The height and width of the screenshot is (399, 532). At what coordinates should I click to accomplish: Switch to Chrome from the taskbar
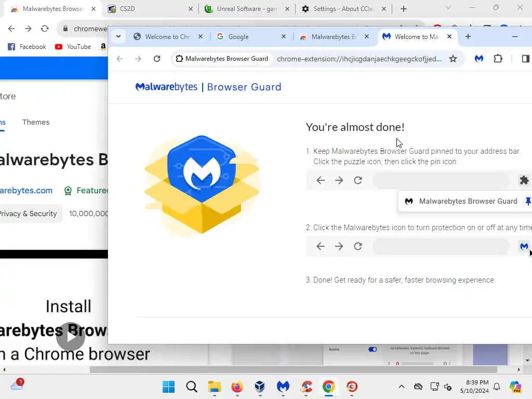click(329, 387)
